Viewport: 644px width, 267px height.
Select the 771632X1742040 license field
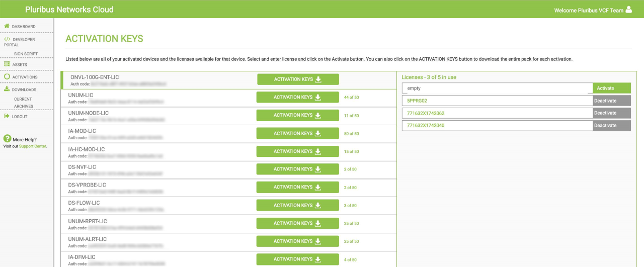click(x=498, y=126)
